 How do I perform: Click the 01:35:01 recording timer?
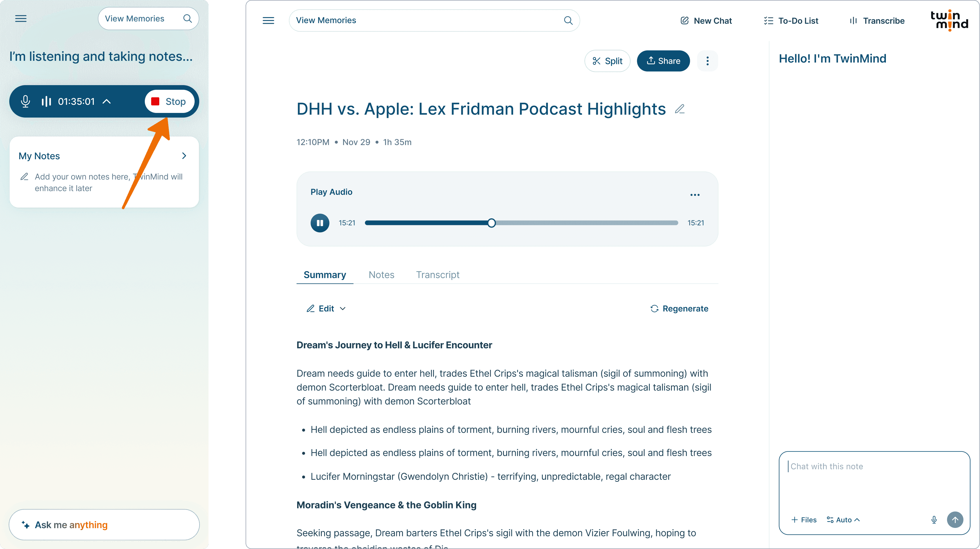[x=76, y=101]
